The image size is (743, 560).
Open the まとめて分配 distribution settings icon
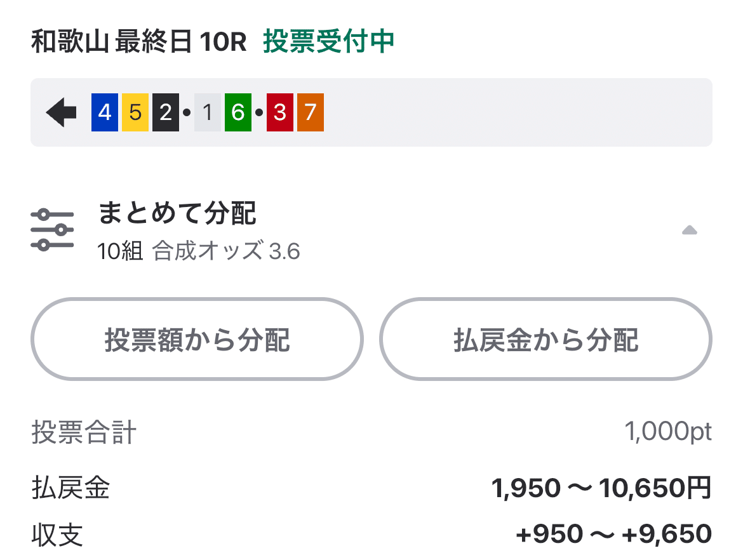click(x=52, y=228)
